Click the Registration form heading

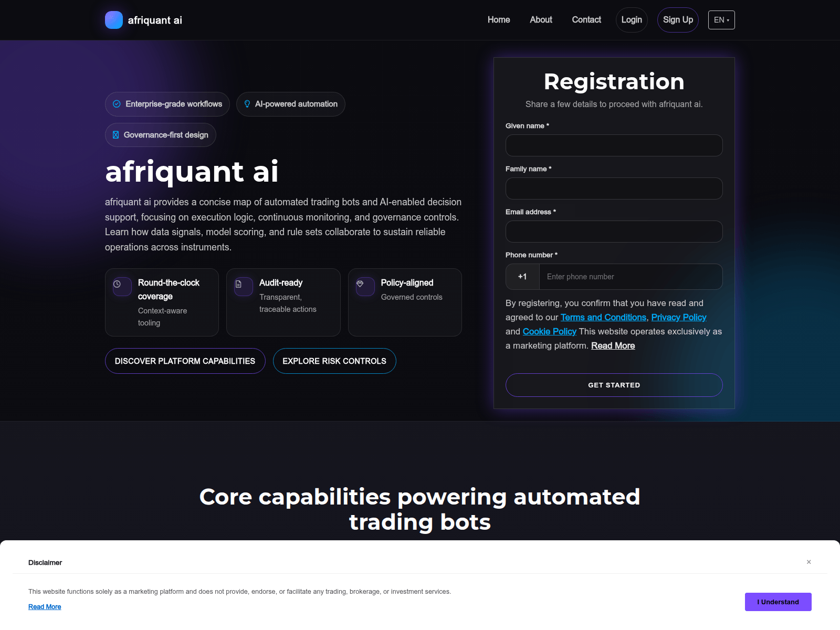click(x=614, y=82)
